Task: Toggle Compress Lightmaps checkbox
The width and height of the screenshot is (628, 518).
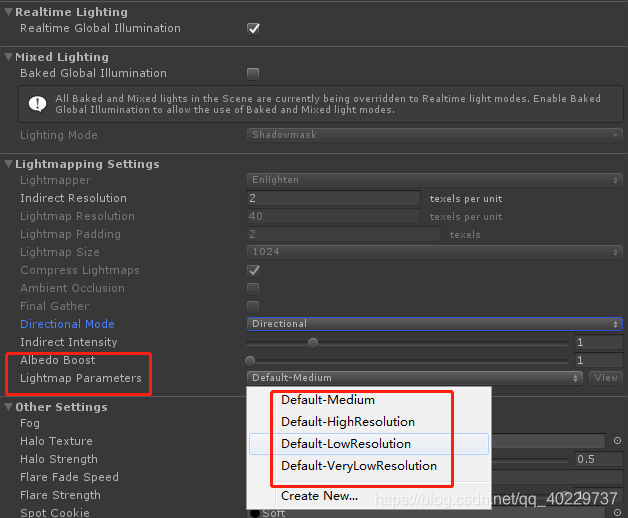Action: coord(253,270)
